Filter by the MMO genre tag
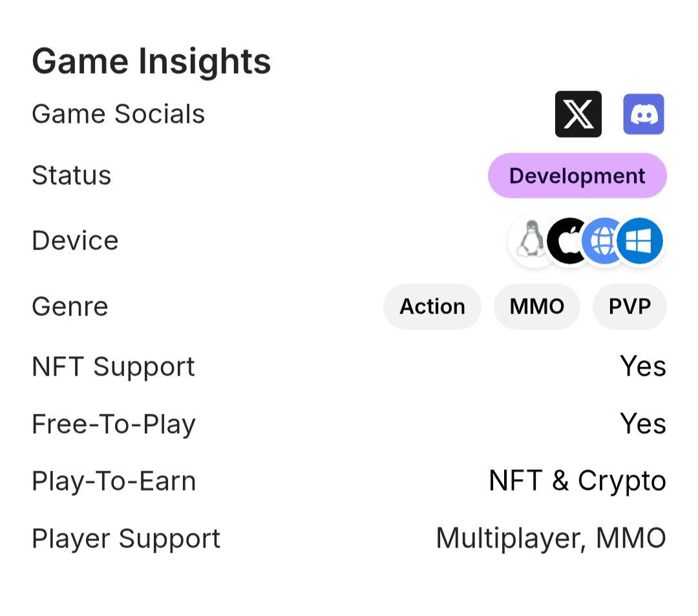 pyautogui.click(x=536, y=306)
